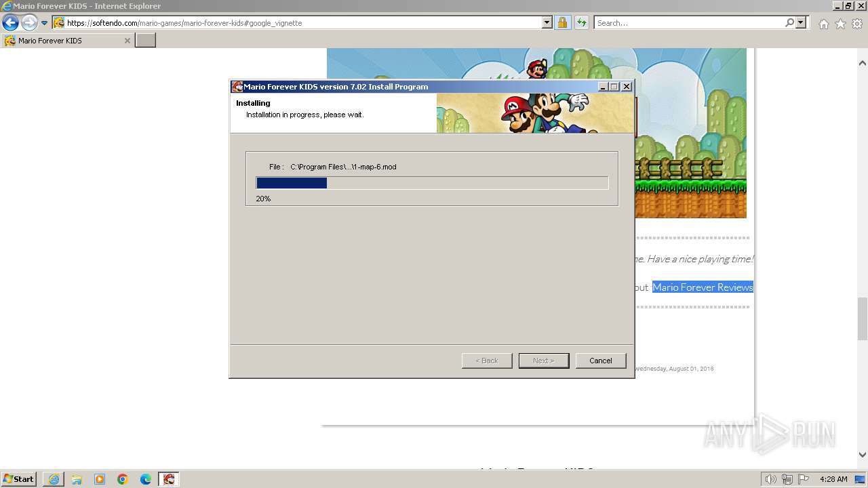Viewport: 868px width, 488px height.
Task: Launch Microsoft Edge from taskbar
Action: [146, 479]
